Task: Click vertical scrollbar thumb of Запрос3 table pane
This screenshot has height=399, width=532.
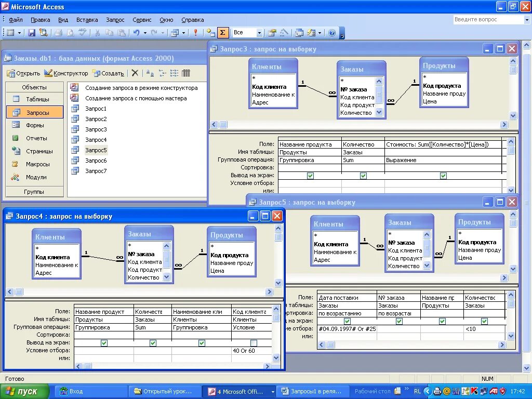Action: click(x=513, y=70)
